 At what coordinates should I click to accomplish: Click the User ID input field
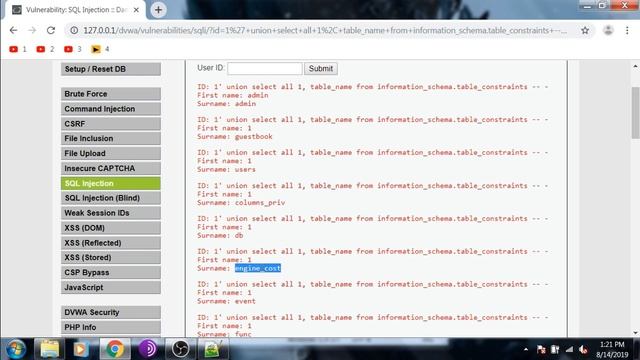(x=264, y=69)
